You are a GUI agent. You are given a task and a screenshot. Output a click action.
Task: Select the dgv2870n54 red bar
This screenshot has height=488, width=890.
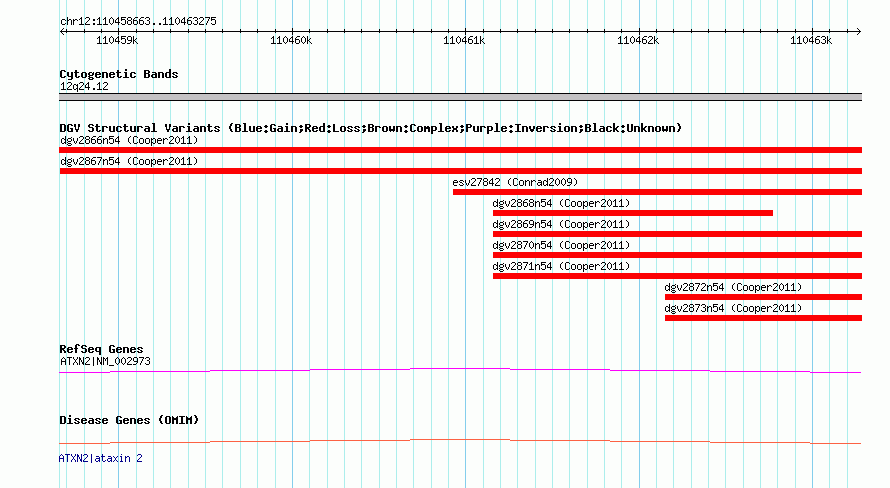click(x=677, y=255)
